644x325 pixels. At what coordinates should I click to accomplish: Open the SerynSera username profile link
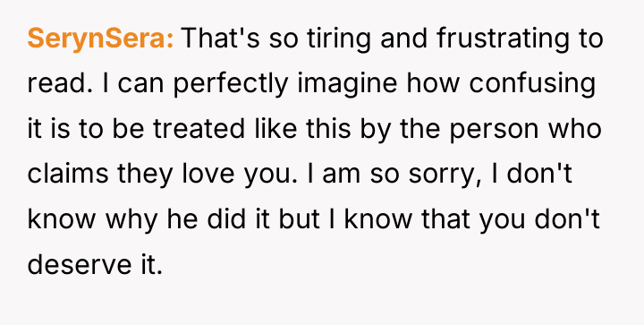(100, 38)
